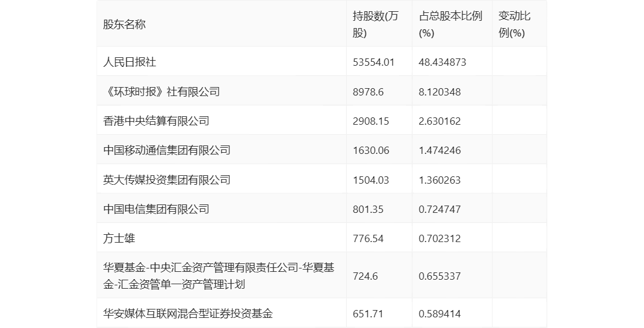This screenshot has height=328, width=644.
Task: Click the 变动比例(%) column header
Action: pyautogui.click(x=514, y=25)
